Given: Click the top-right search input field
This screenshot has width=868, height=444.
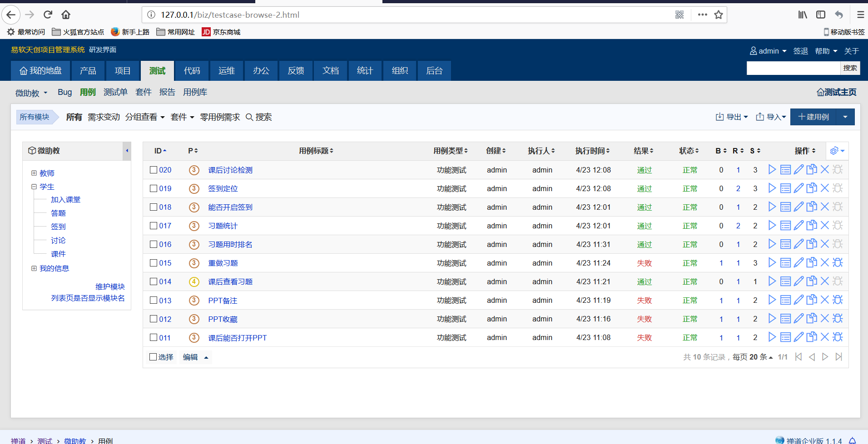Looking at the screenshot, I should (x=793, y=68).
